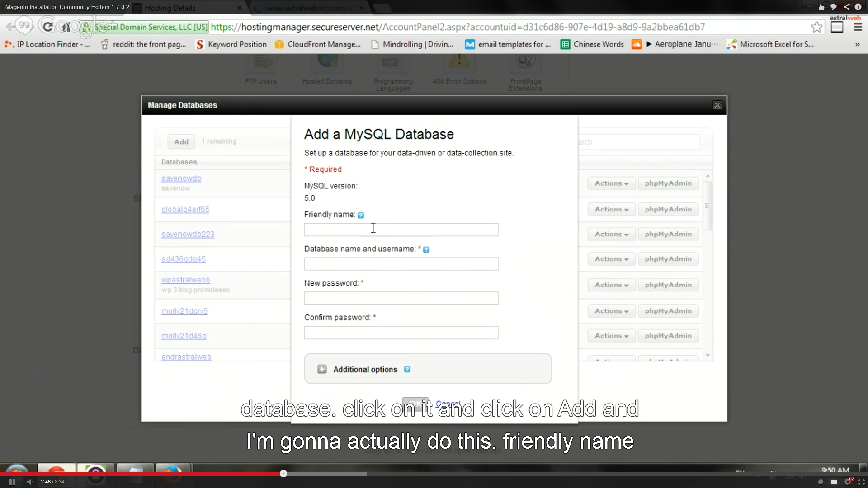Open phpMyAdmin for savenowdb223 row
The image size is (868, 488).
[x=668, y=235]
